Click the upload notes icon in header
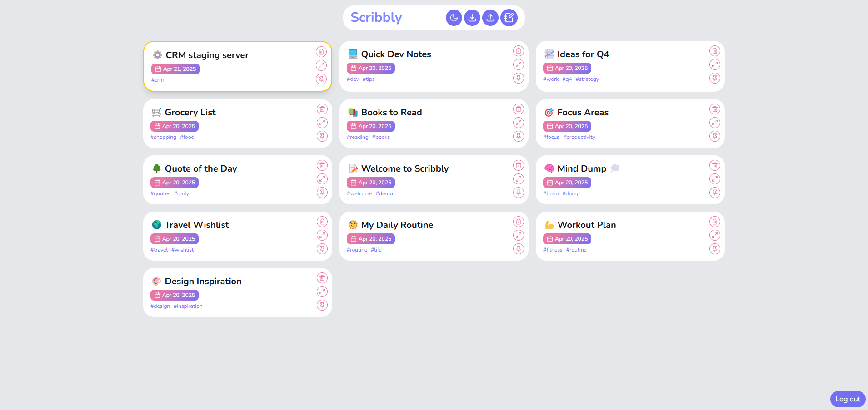868x410 pixels. point(490,18)
